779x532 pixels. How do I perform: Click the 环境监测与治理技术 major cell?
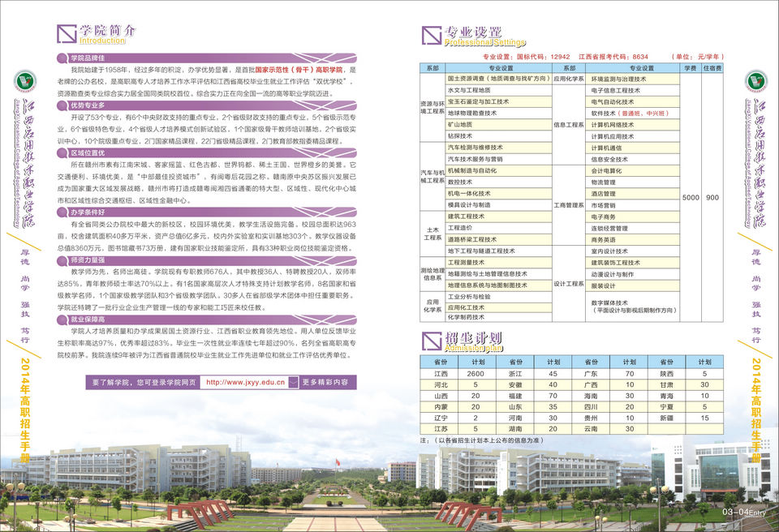tap(632, 79)
